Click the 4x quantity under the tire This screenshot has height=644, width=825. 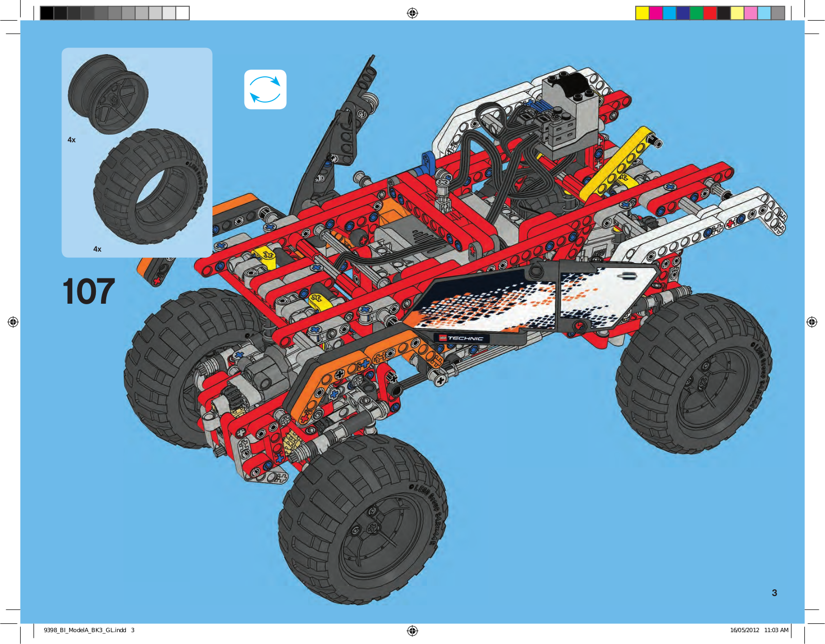pos(97,249)
